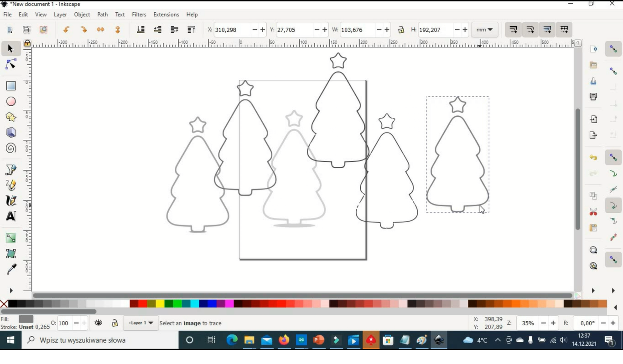Open document folder icon
Screen dimensions: 623x364
click(x=593, y=65)
